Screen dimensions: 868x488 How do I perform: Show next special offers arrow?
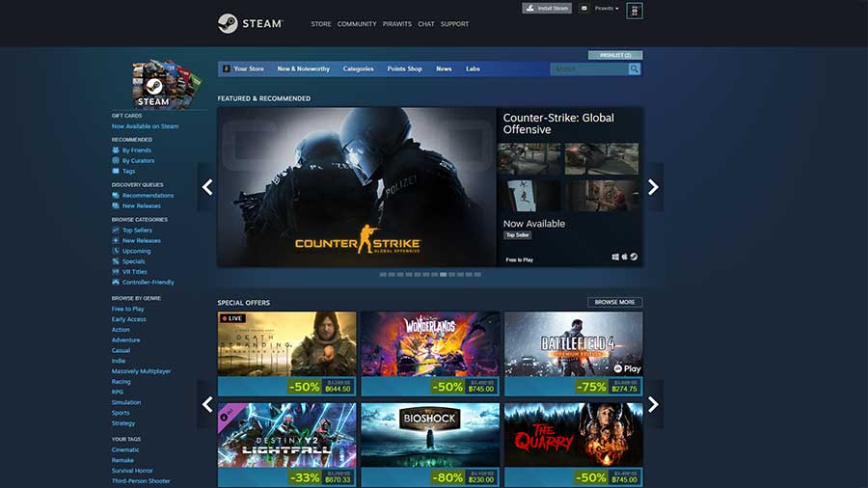tap(653, 404)
